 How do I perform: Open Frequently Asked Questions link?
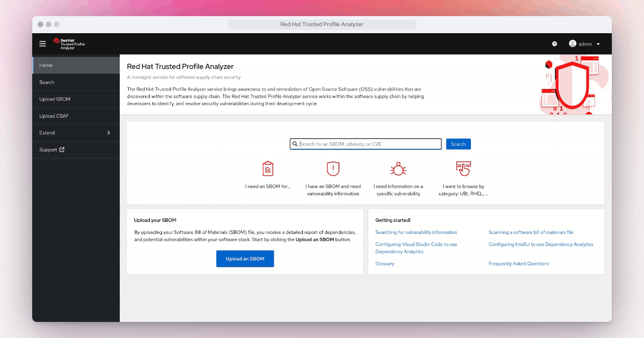click(519, 264)
